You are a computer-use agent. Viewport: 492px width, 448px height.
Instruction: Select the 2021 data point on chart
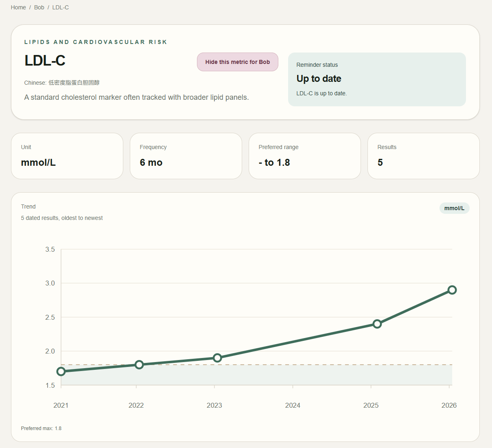tap(61, 371)
